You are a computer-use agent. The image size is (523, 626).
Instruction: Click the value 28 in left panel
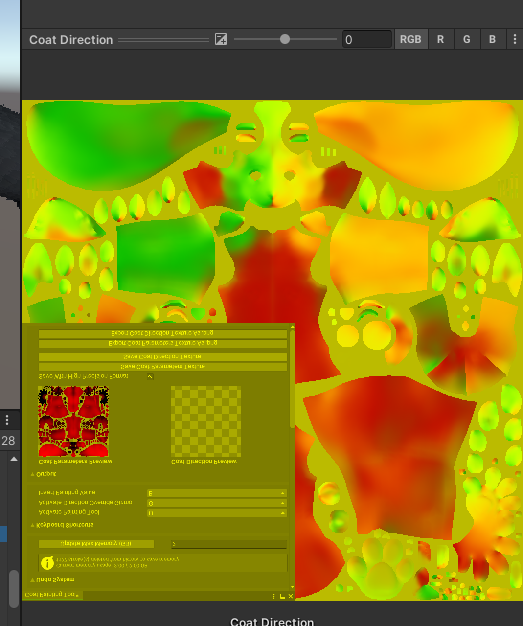[x=8, y=441]
